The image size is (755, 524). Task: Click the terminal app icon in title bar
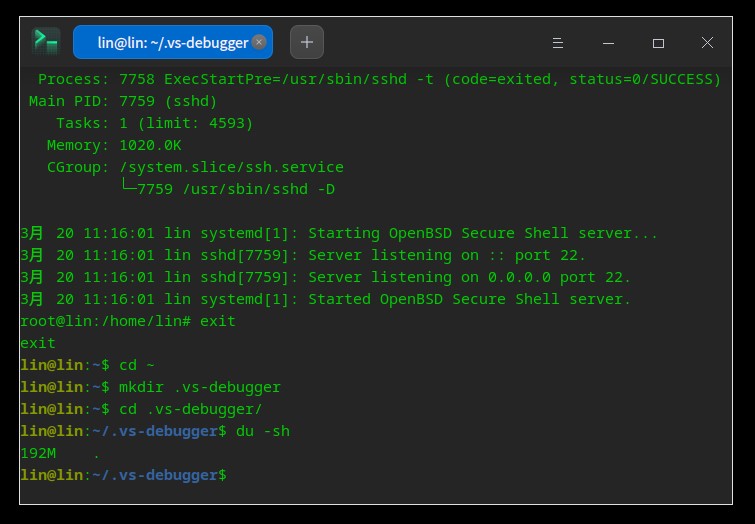(46, 41)
